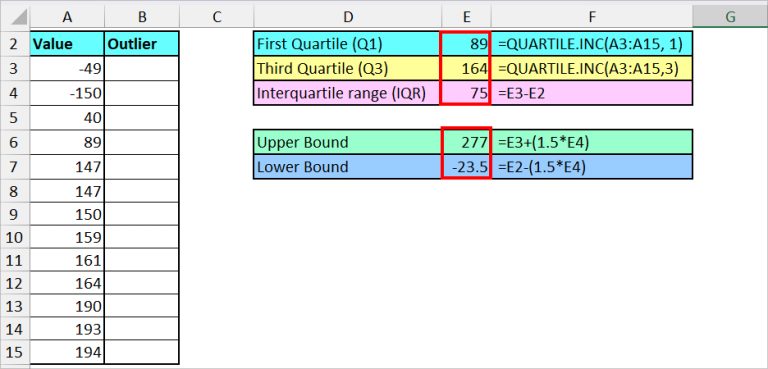Select column E header

[466, 17]
